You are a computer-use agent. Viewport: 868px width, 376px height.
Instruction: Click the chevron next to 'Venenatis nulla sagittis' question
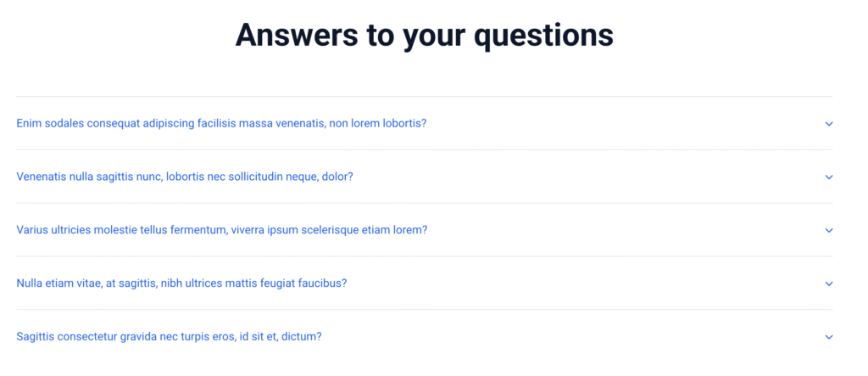pyautogui.click(x=829, y=177)
